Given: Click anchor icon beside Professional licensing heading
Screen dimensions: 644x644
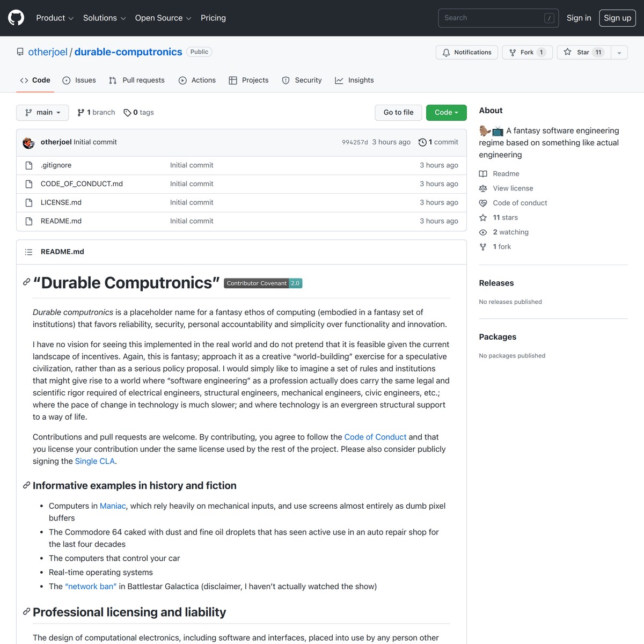Looking at the screenshot, I should (26, 612).
